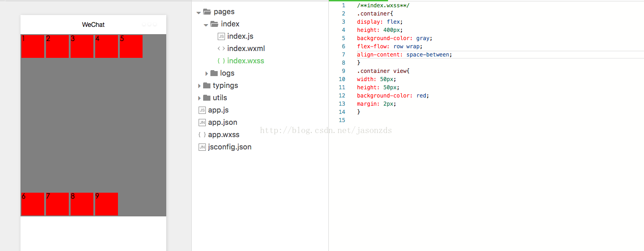
Task: Click line number 15 in gutter
Action: (x=342, y=120)
